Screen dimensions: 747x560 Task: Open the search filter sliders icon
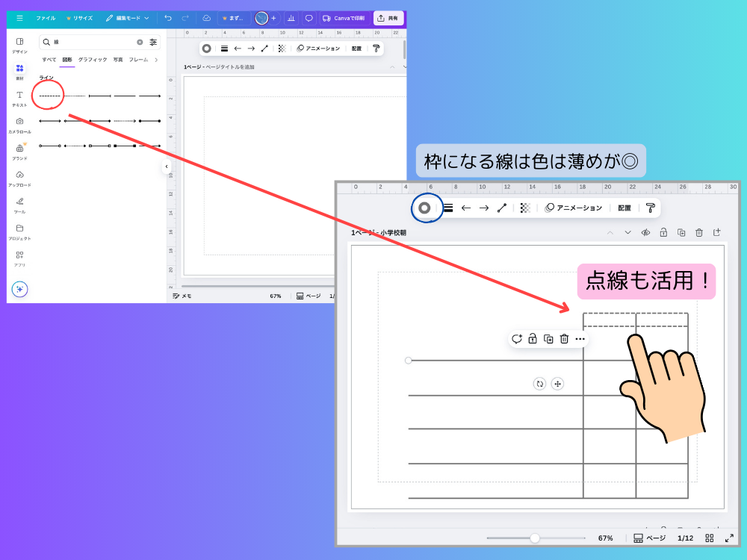tap(153, 43)
